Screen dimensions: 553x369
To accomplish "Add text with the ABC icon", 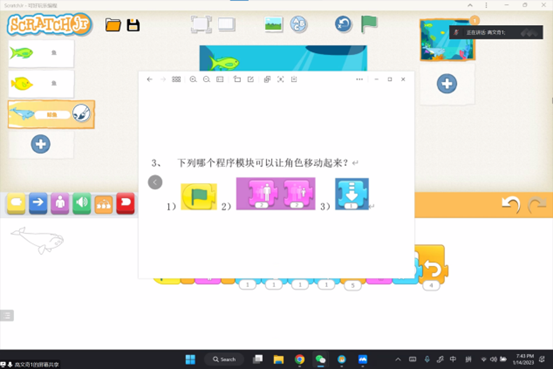I will pos(298,24).
